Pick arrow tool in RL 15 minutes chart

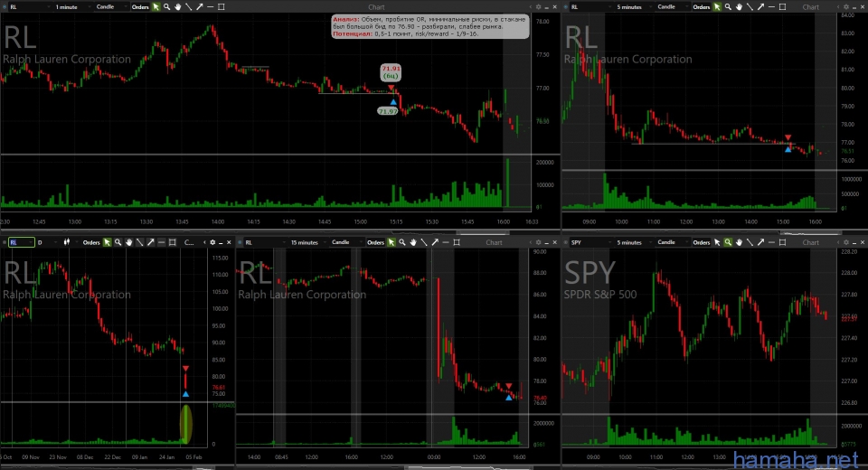tap(435, 242)
